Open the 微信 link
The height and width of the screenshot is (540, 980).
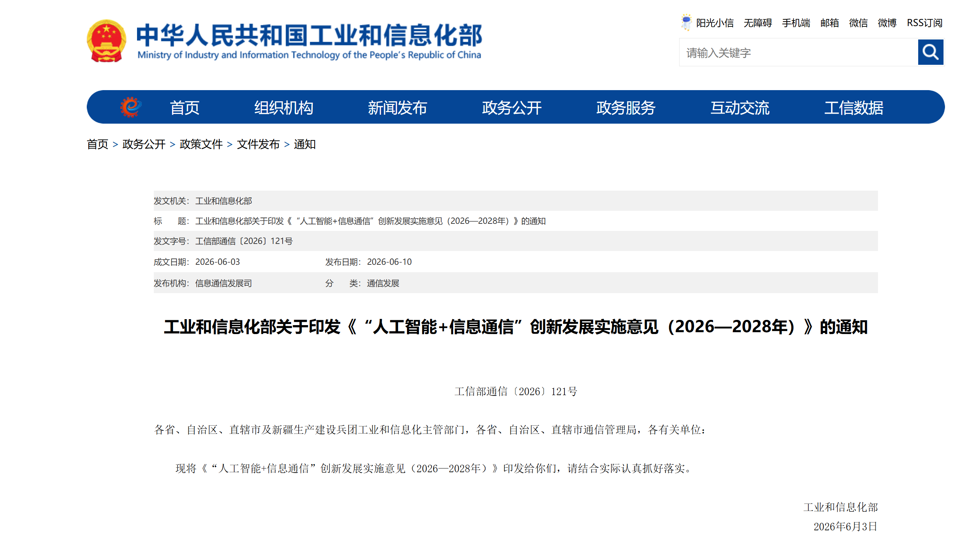[858, 23]
